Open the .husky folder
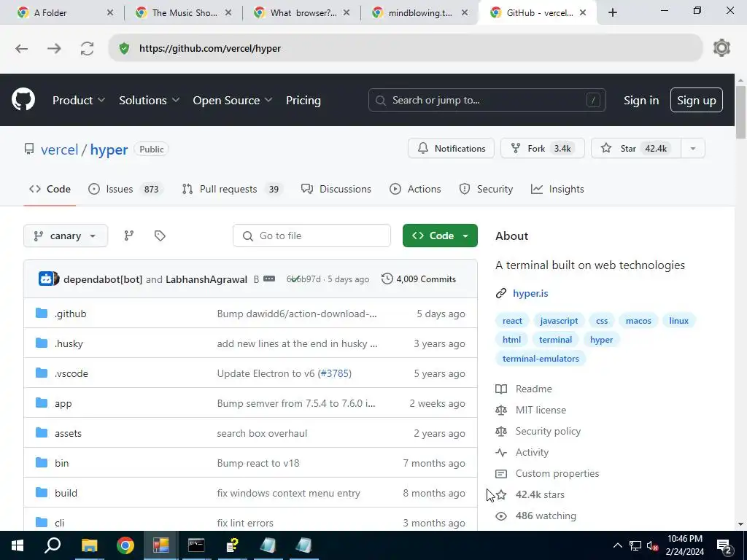The height and width of the screenshot is (560, 747). pos(69,343)
